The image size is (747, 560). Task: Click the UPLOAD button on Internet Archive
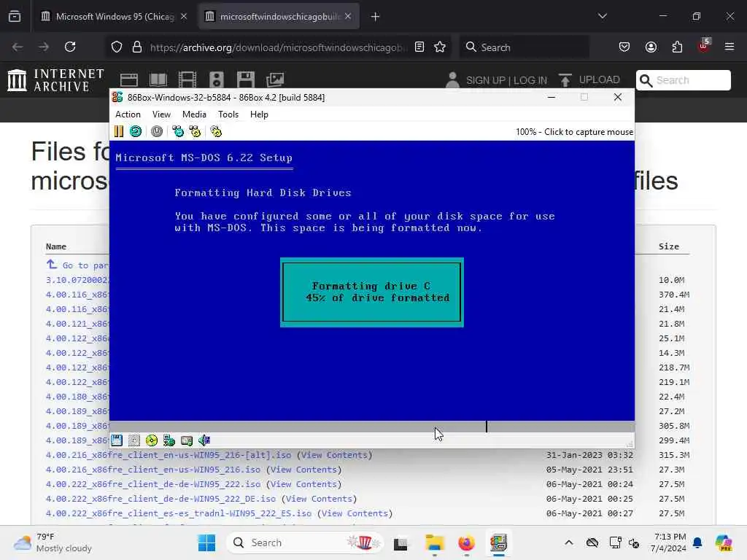pos(589,79)
